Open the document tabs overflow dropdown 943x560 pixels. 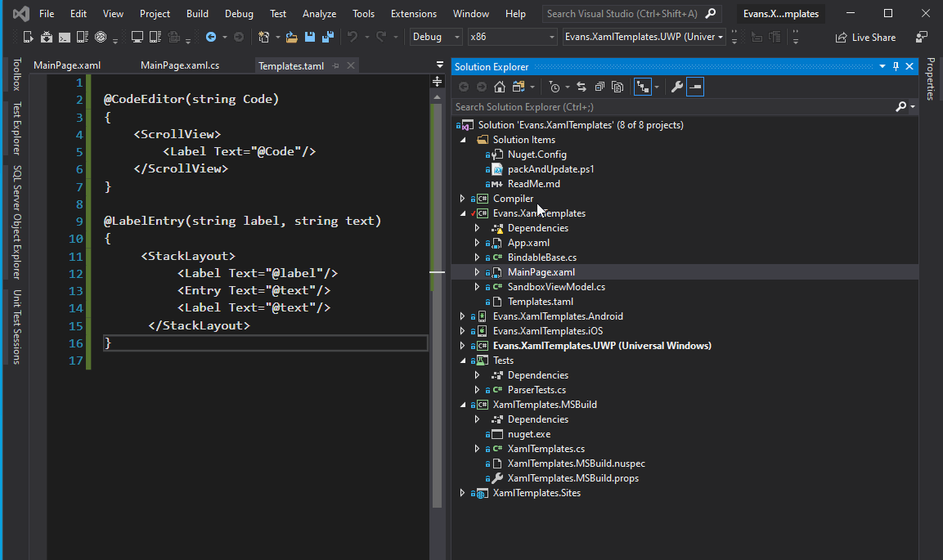pyautogui.click(x=440, y=65)
